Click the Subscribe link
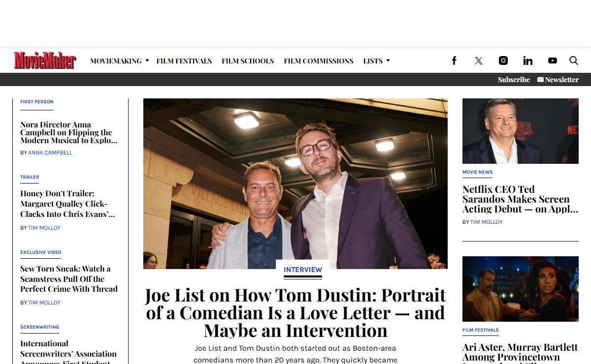 point(514,80)
